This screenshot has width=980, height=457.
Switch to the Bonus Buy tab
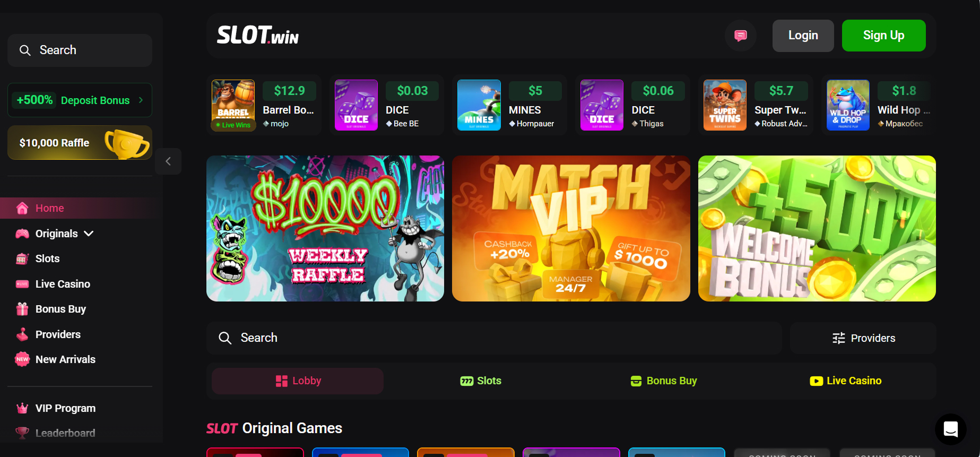point(663,381)
